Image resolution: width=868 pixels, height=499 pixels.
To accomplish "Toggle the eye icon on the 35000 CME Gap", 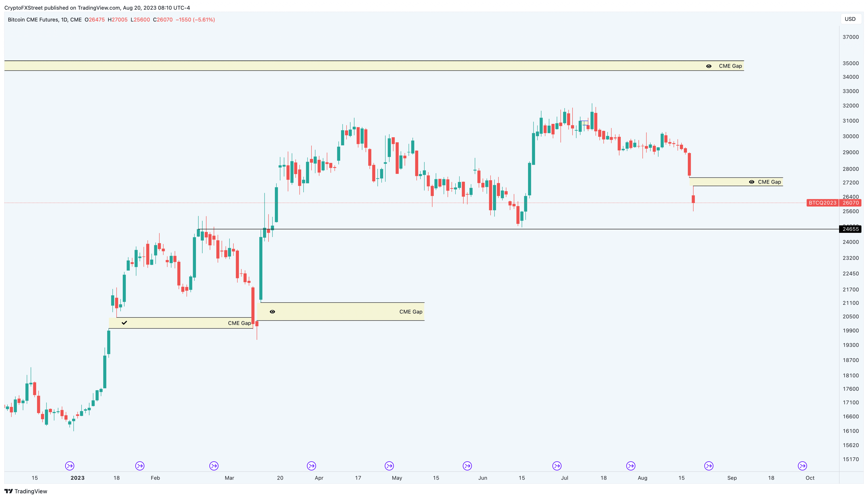I will coord(709,66).
